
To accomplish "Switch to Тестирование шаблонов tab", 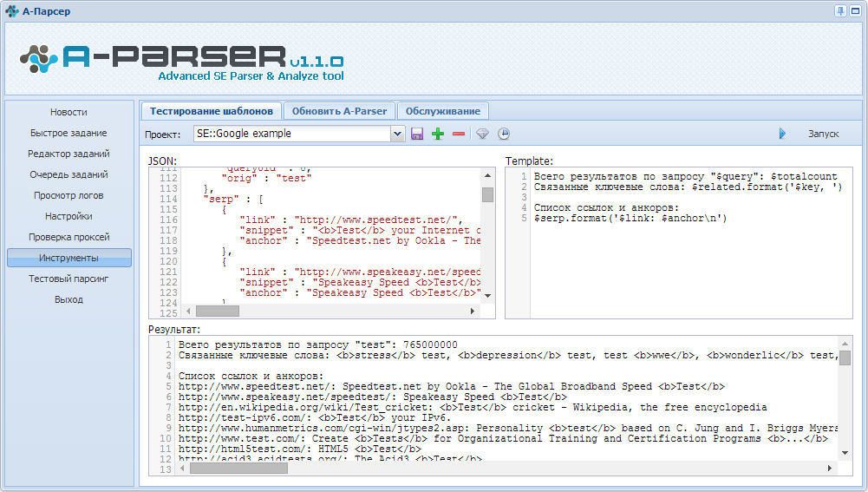I will point(211,111).
